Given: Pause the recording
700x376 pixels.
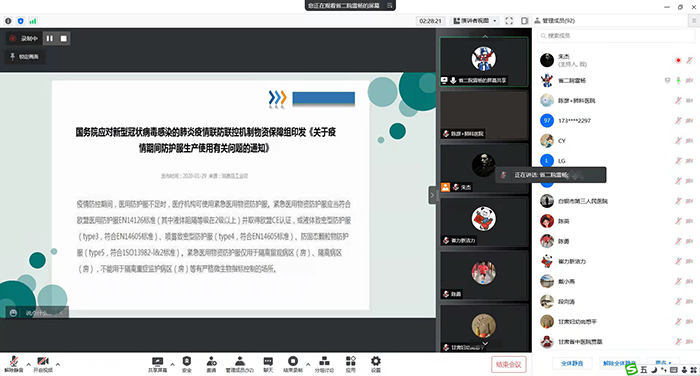Looking at the screenshot, I should pyautogui.click(x=50, y=38).
